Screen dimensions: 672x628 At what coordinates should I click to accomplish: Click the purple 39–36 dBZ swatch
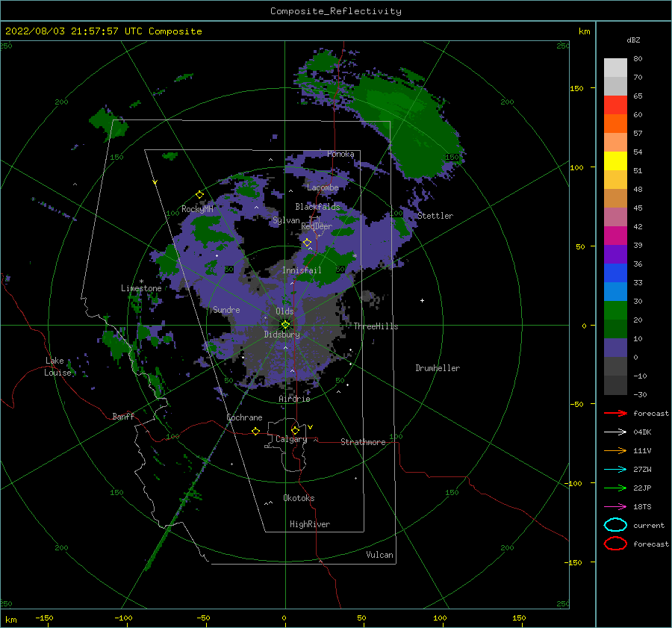(x=615, y=254)
